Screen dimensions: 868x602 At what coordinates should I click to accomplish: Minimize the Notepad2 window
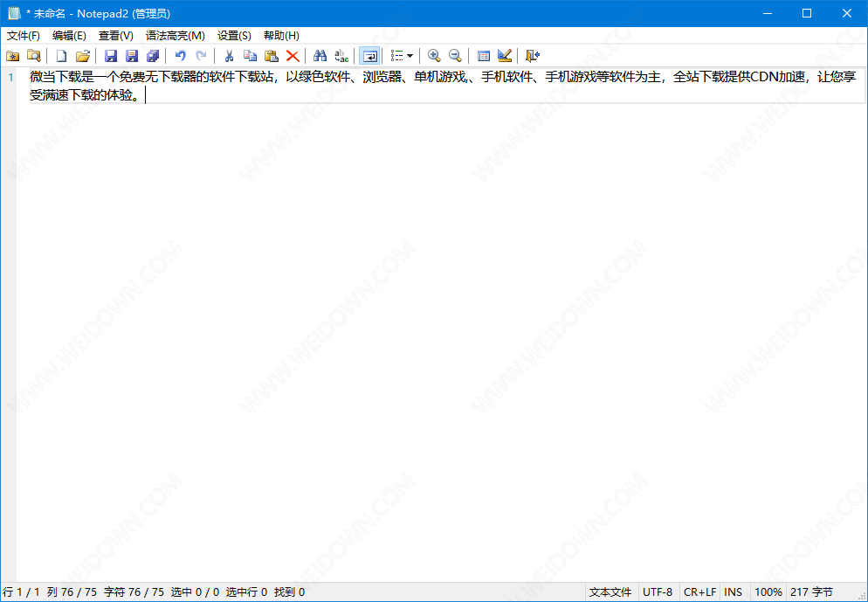tap(768, 13)
